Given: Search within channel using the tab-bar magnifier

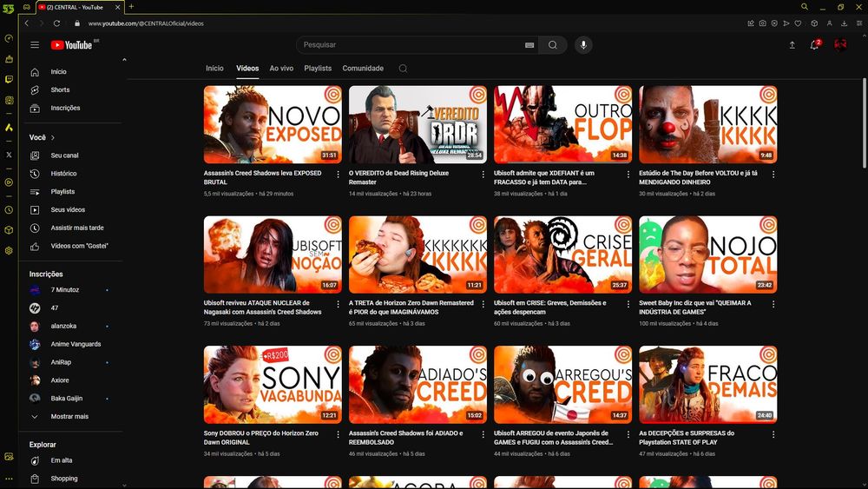Looking at the screenshot, I should (x=403, y=68).
